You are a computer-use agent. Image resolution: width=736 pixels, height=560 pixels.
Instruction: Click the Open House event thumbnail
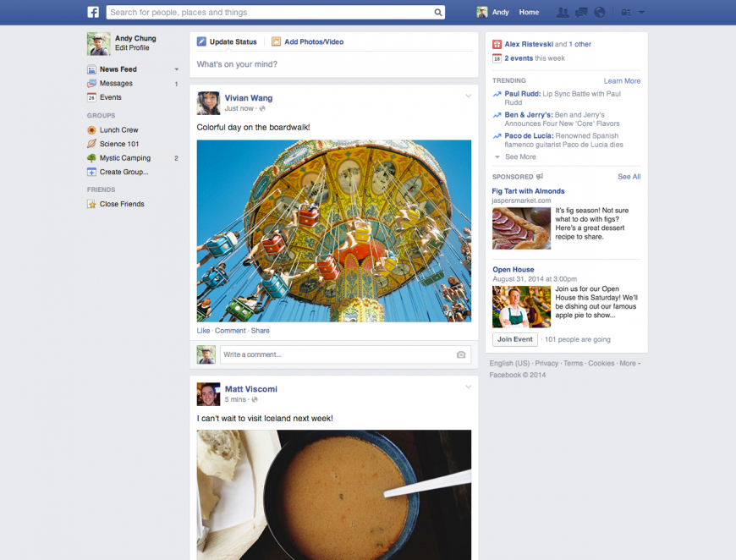point(521,307)
